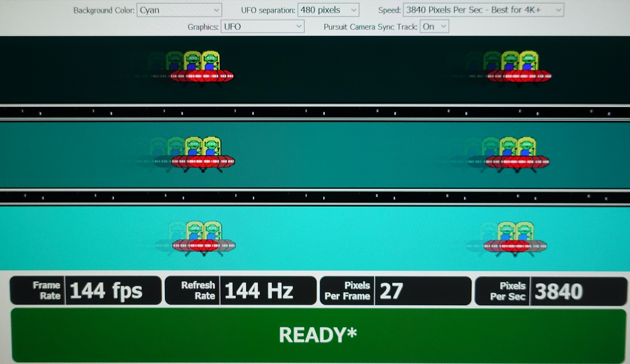Click the Frame Rate label
Viewport: 630px width, 364px height.
46,291
